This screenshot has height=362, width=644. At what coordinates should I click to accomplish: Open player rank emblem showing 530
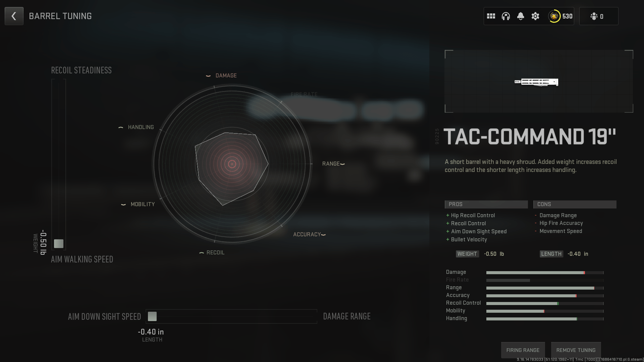pos(560,16)
